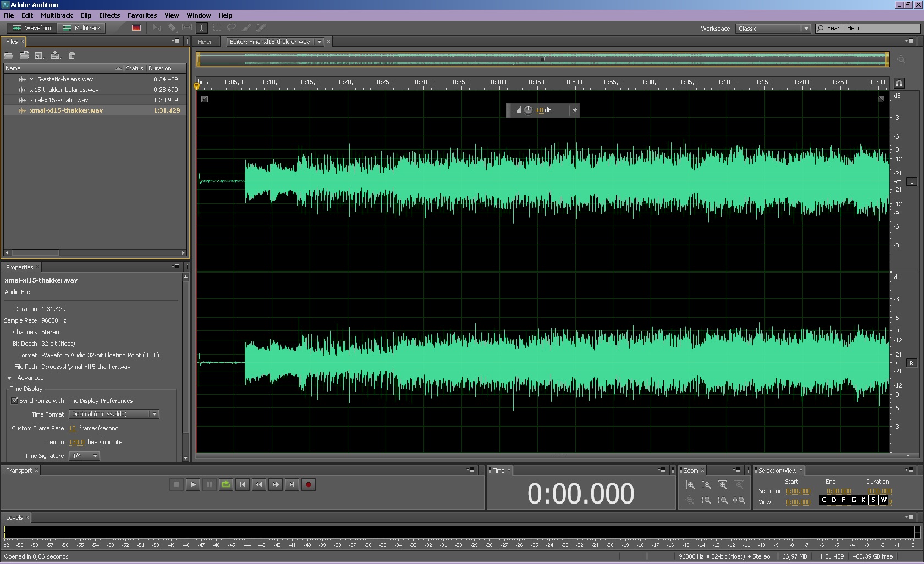Click the Open File folder icon

coord(9,56)
